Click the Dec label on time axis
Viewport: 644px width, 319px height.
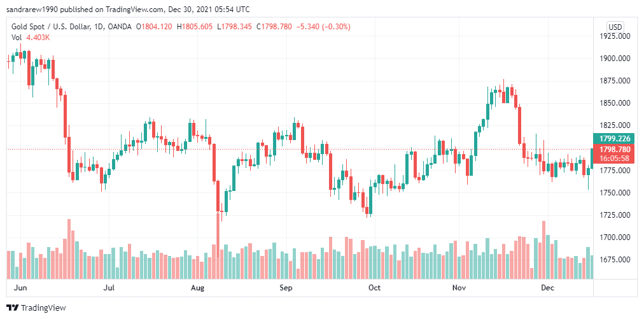pyautogui.click(x=547, y=288)
